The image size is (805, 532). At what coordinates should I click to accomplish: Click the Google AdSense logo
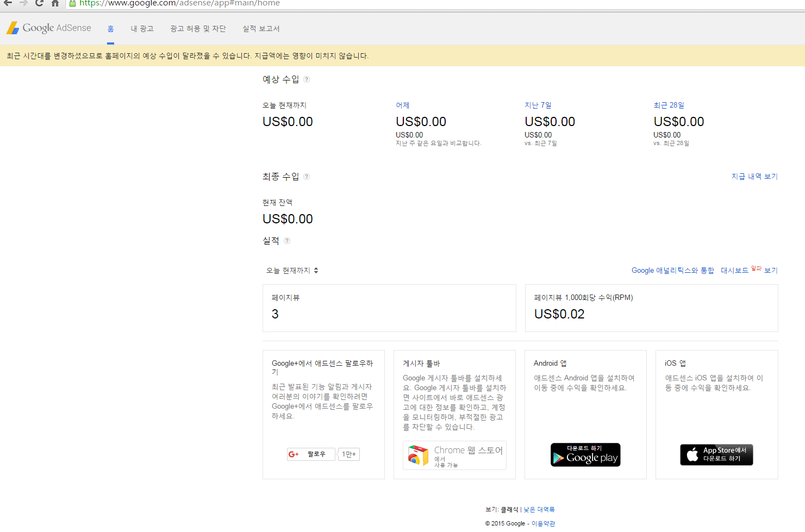(x=49, y=28)
